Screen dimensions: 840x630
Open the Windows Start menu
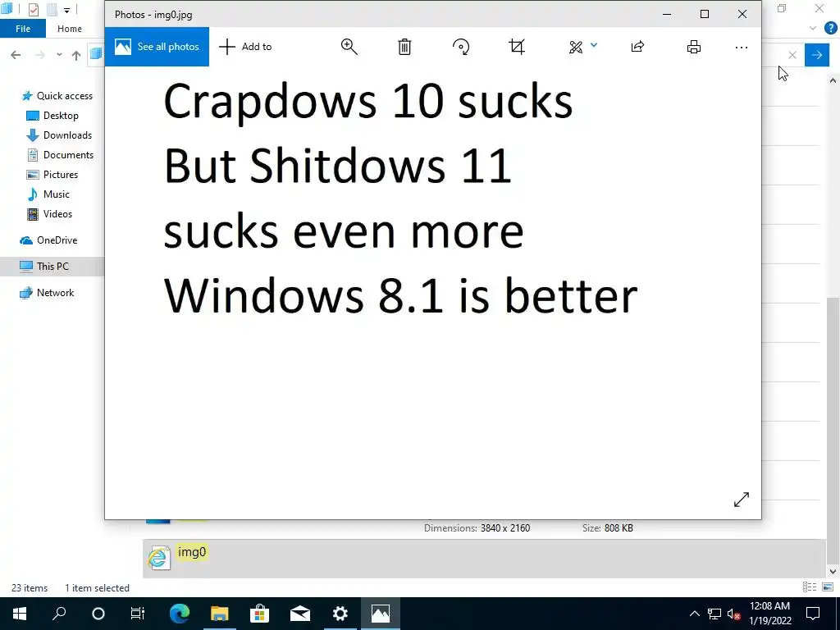point(20,614)
